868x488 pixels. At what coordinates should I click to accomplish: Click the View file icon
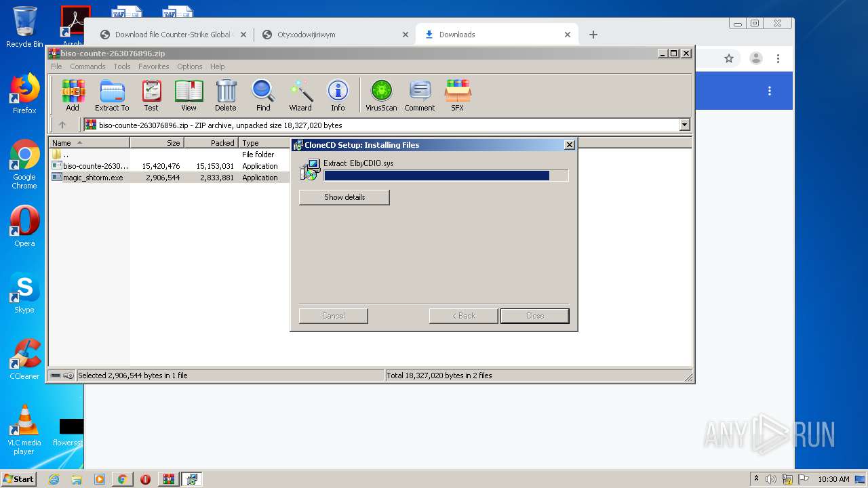coord(189,95)
